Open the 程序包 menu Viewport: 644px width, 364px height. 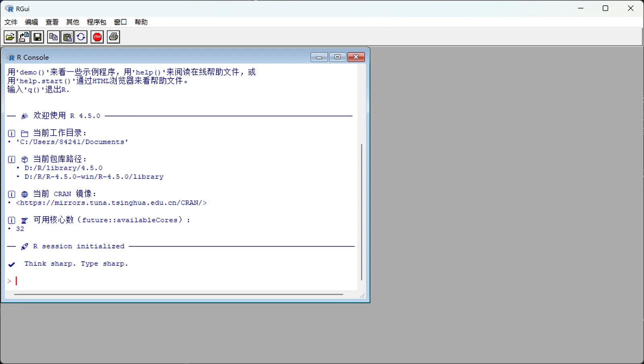point(97,22)
